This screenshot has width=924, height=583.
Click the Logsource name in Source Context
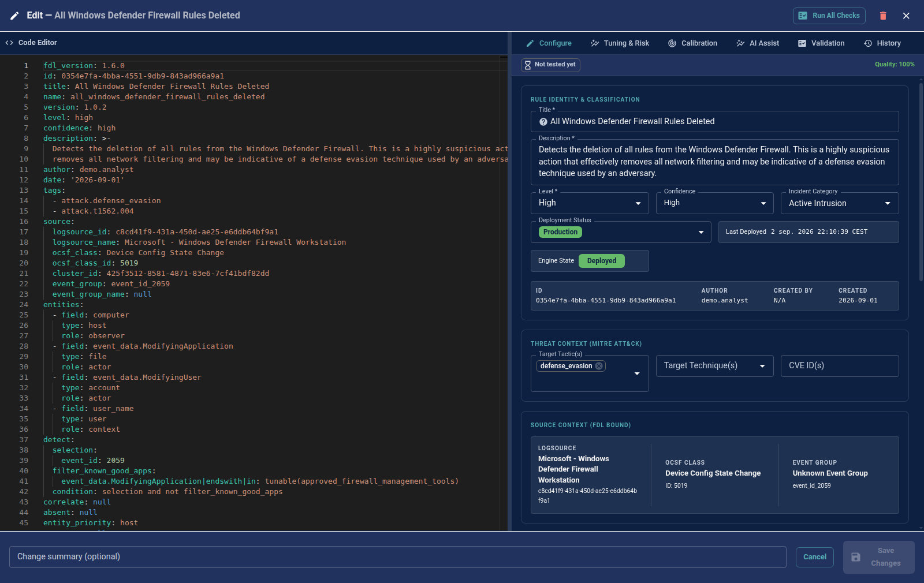[573, 469]
